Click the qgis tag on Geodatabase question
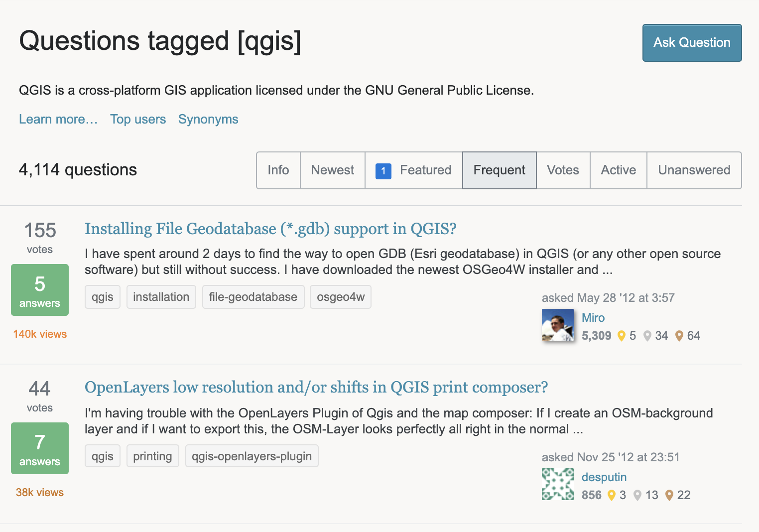This screenshot has width=759, height=532. point(103,297)
